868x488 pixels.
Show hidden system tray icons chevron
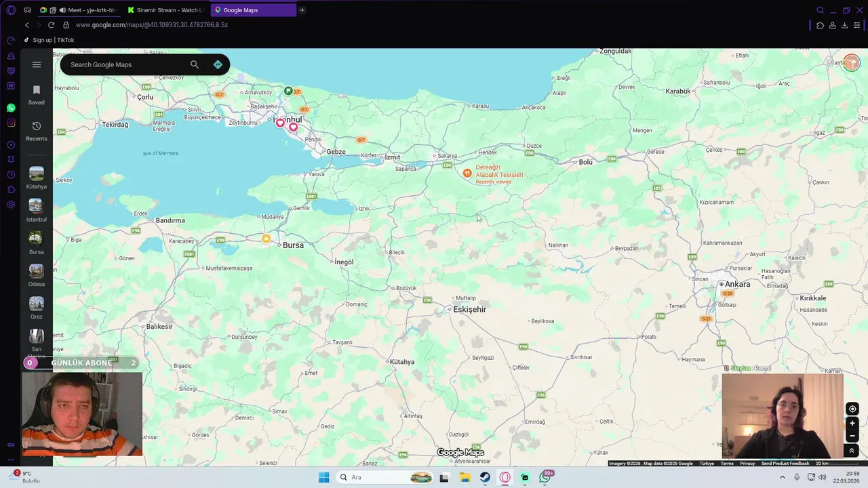782,477
